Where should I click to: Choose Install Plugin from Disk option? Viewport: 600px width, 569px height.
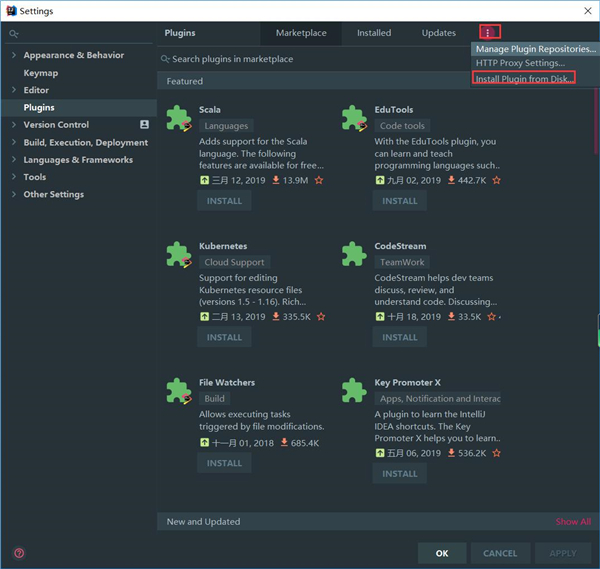pyautogui.click(x=524, y=79)
